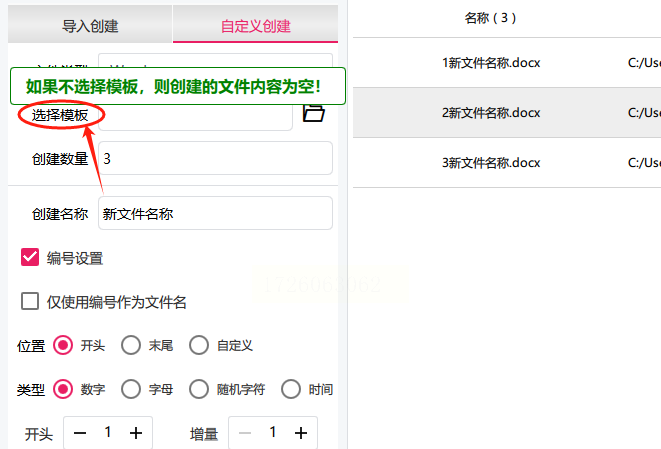Choose 字母 numbering type
Viewport: 661px width, 449px height.
point(131,389)
